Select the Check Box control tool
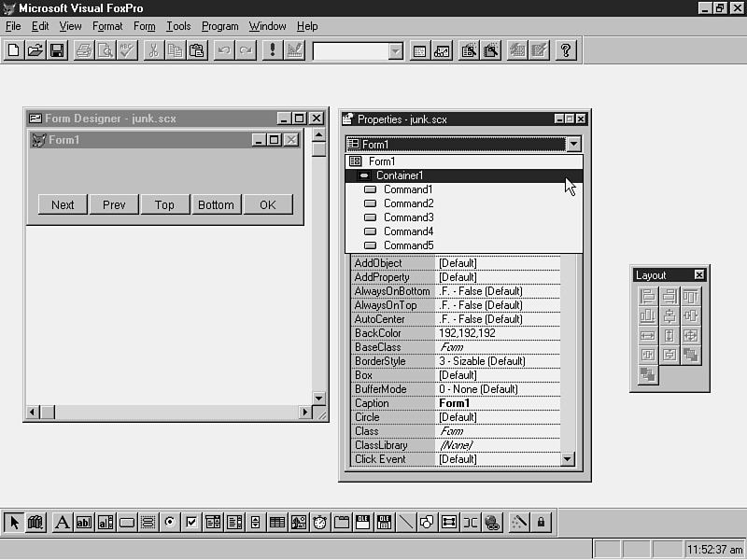Screen dimensions: 747x560 click(x=190, y=523)
